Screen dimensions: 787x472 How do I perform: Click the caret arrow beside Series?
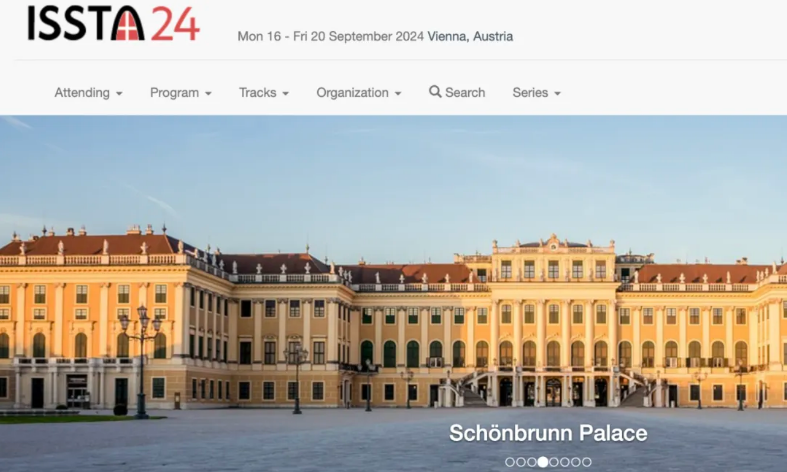pyautogui.click(x=557, y=93)
